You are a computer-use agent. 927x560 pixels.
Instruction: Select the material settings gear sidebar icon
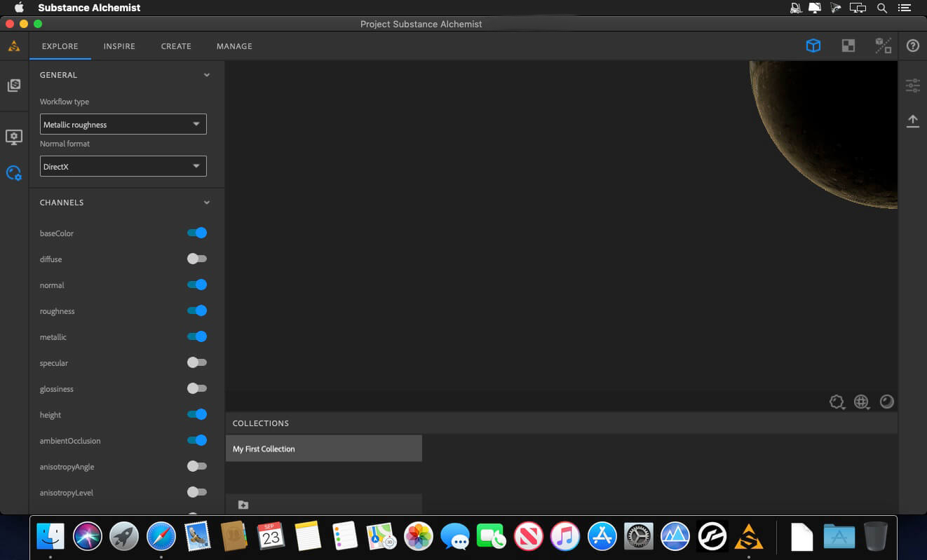tap(14, 173)
